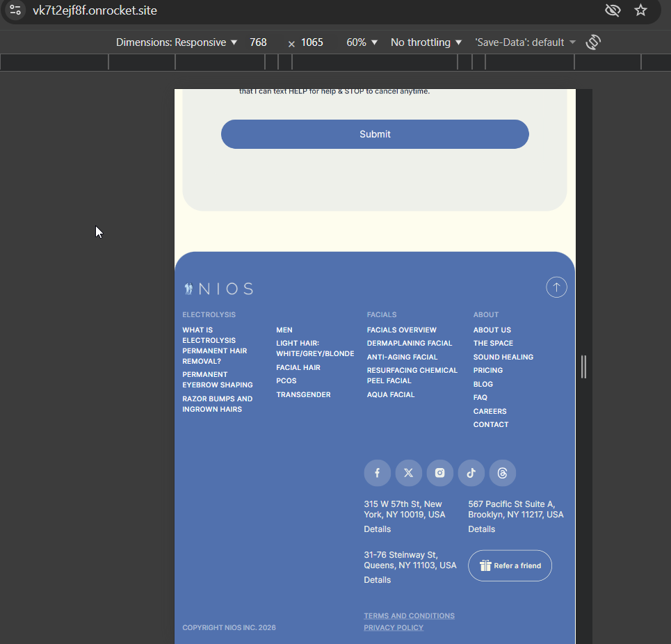This screenshot has height=644, width=671.
Task: Click the Refer a friend button
Action: (510, 565)
